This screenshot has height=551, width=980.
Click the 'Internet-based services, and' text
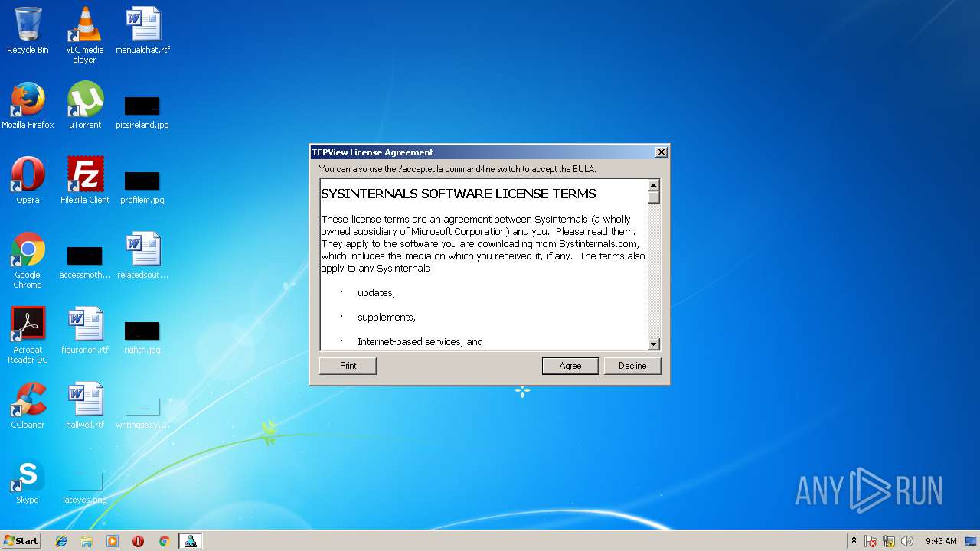(420, 342)
